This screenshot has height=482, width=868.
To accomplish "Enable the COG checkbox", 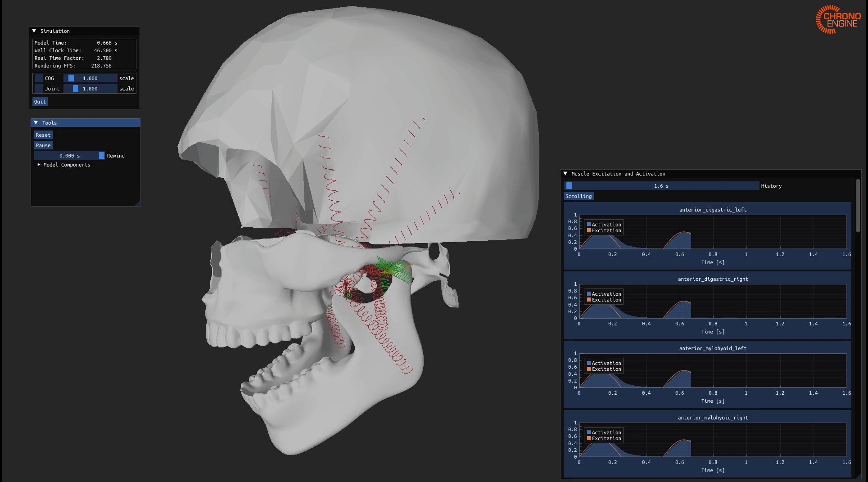I will [x=39, y=78].
